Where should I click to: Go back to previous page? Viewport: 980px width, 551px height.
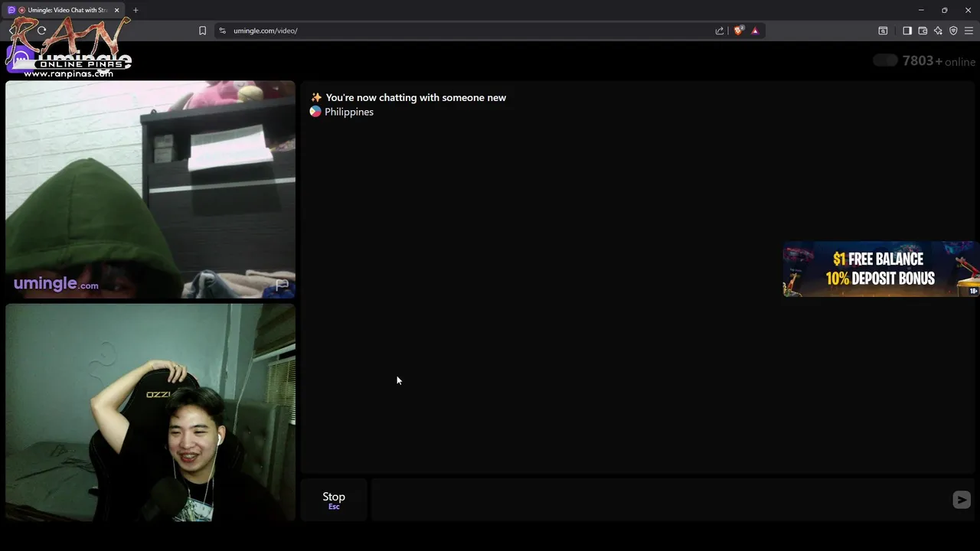pos(13,31)
